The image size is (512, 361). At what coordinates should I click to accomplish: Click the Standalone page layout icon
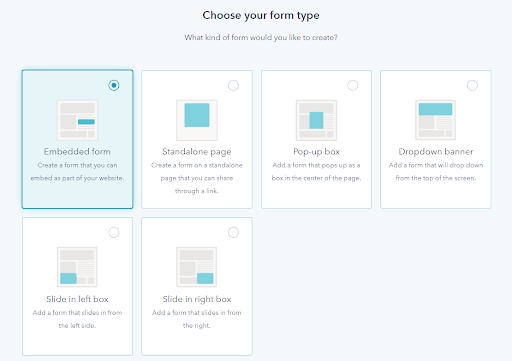[197, 120]
